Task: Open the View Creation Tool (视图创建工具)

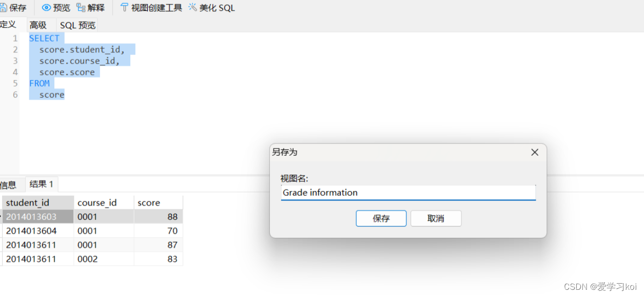Action: 151,8
